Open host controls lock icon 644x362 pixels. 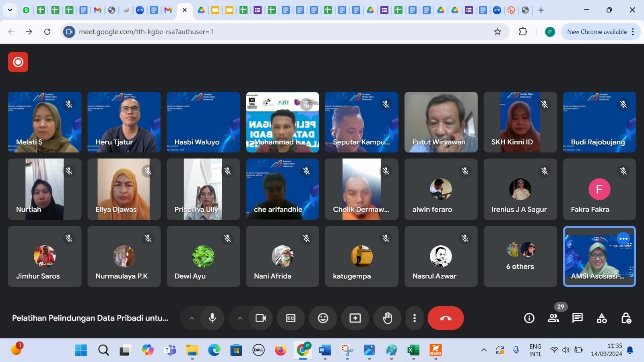626,318
